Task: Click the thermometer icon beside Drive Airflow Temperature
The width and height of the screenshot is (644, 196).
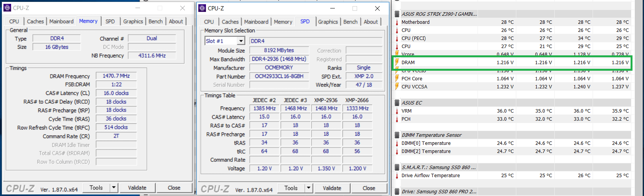Action: [x=397, y=176]
